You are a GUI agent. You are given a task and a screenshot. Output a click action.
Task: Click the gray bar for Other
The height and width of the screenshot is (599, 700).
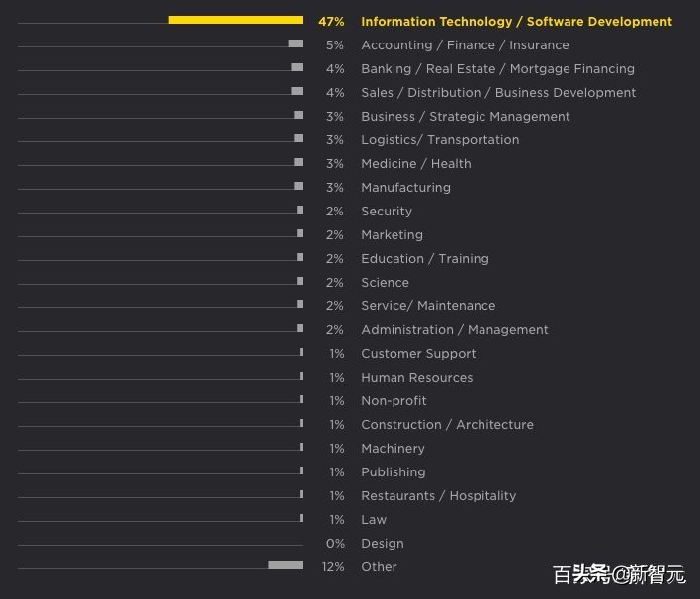pos(285,565)
